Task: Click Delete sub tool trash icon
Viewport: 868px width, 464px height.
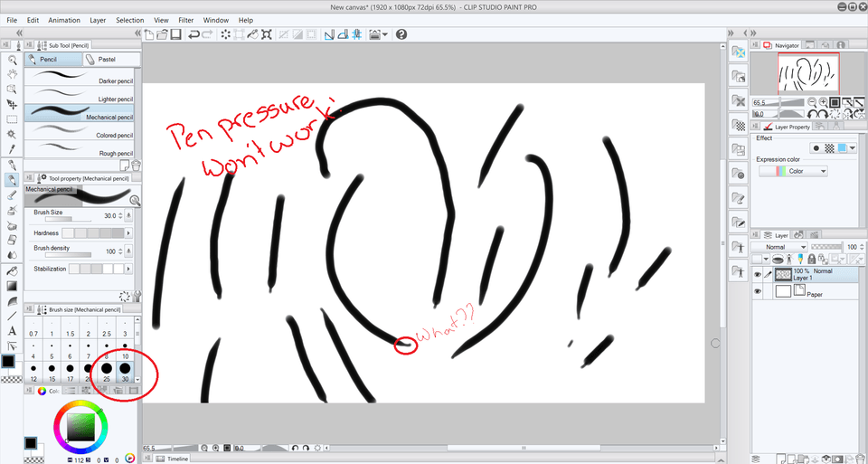Action: [x=136, y=165]
